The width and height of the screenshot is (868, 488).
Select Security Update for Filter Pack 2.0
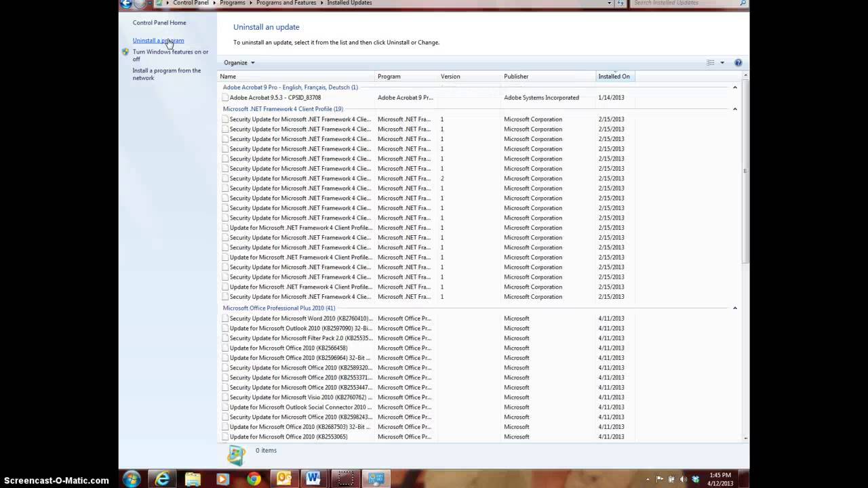301,338
